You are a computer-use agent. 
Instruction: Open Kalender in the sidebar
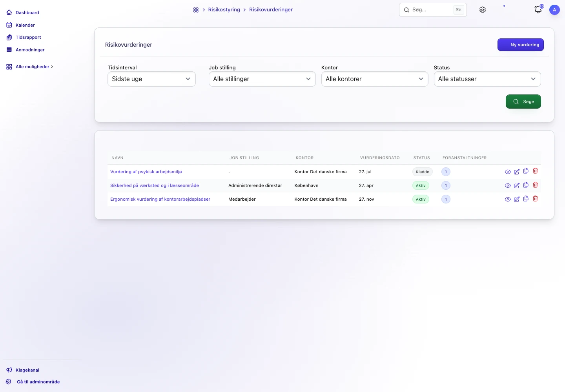21,25
